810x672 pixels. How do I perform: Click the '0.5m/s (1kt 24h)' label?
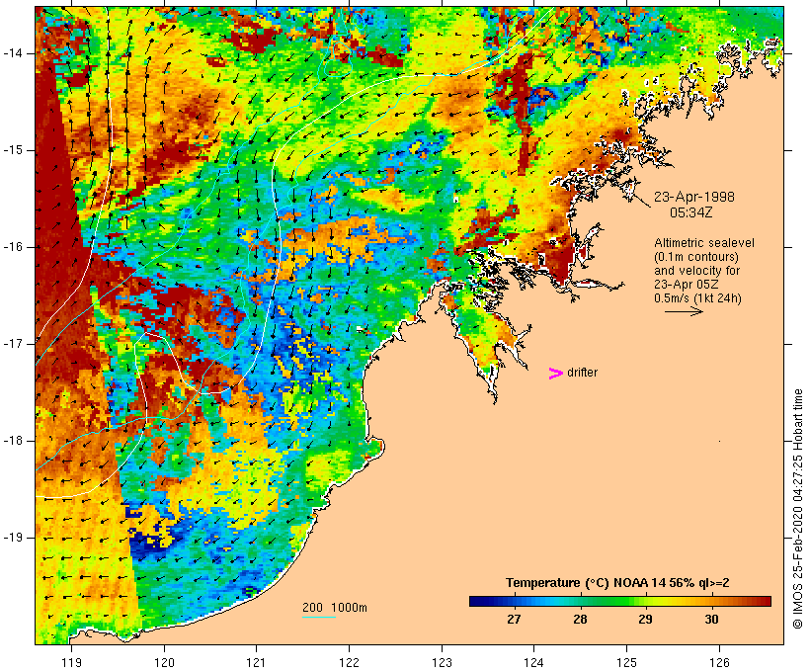click(698, 298)
